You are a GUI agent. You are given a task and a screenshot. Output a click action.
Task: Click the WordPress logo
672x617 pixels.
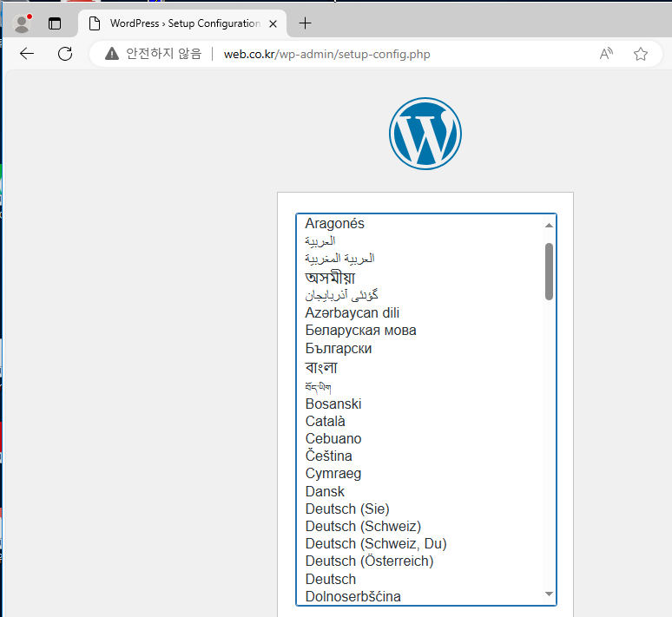(425, 134)
